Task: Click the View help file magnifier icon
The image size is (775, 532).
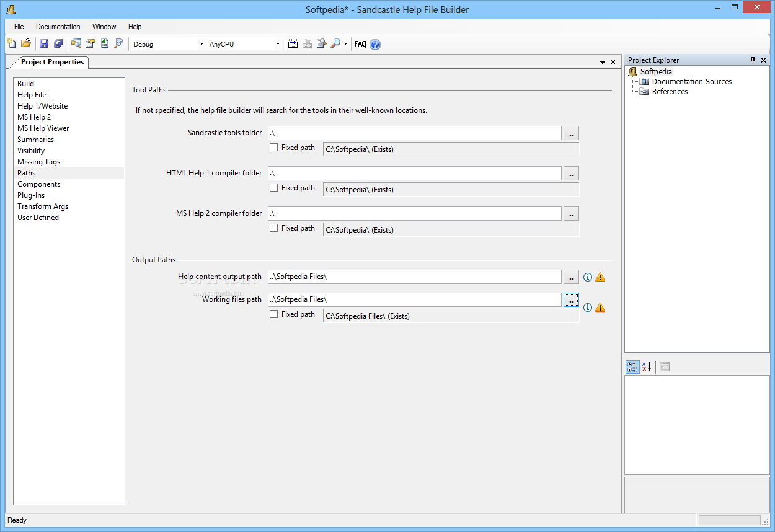Action: click(x=335, y=43)
